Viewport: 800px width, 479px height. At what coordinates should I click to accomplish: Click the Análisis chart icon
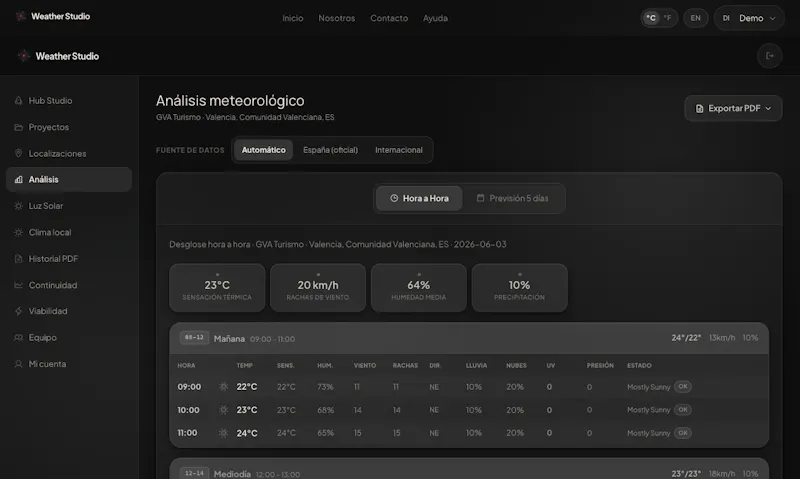pyautogui.click(x=18, y=180)
